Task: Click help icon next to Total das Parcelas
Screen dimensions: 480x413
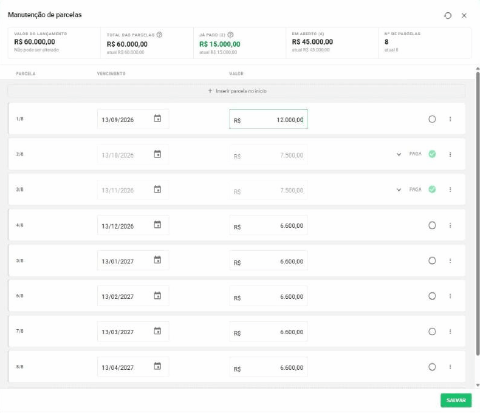Action: click(159, 35)
